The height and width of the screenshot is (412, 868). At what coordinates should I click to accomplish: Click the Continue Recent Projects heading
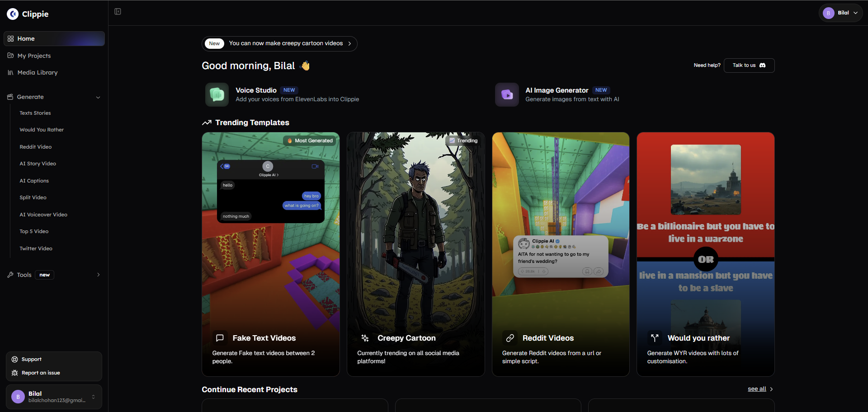point(250,389)
